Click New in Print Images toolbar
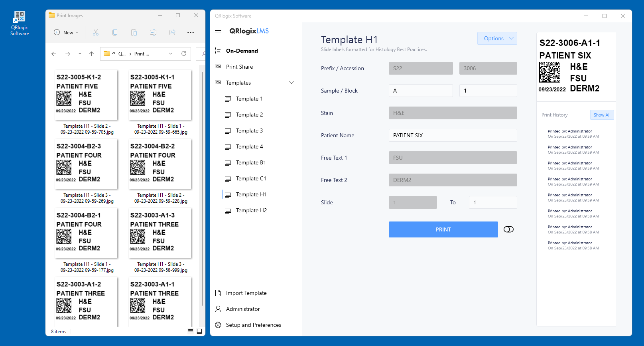The width and height of the screenshot is (644, 346). (66, 33)
